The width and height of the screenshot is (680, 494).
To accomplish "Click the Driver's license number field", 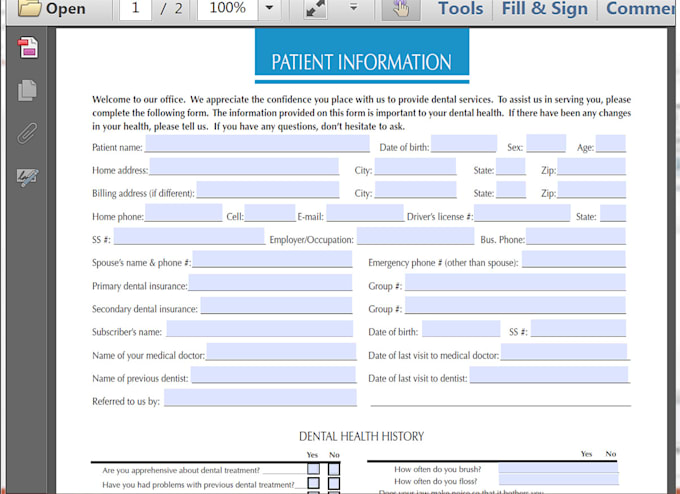I will tap(522, 213).
